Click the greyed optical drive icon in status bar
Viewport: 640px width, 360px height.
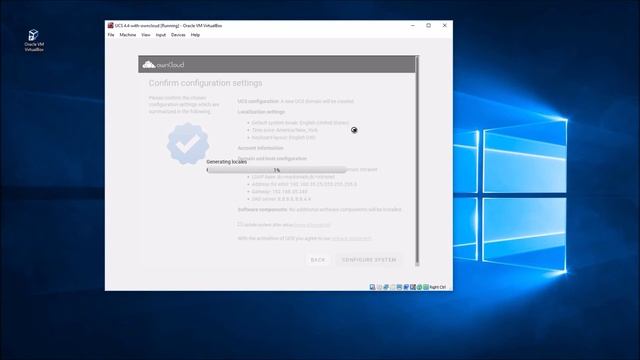(379, 287)
